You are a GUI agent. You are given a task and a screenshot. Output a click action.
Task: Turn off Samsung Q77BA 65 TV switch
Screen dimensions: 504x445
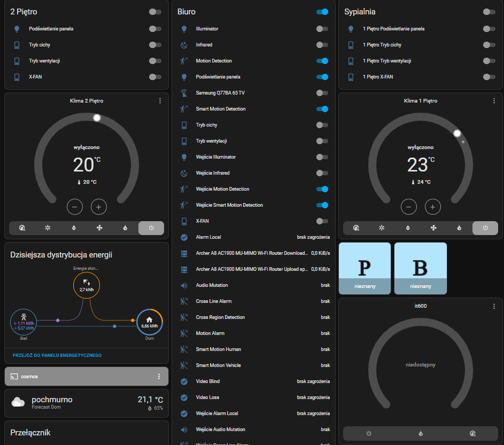322,93
